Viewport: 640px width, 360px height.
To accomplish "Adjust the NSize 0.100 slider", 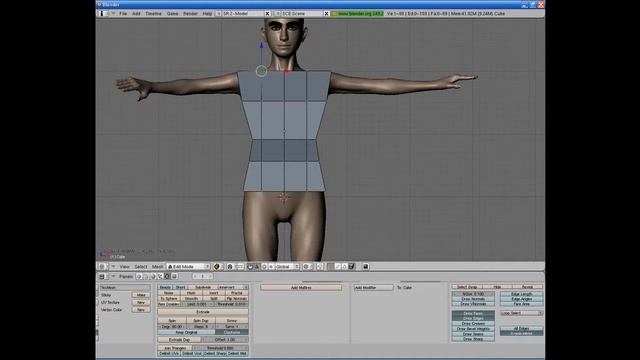I will 473,294.
